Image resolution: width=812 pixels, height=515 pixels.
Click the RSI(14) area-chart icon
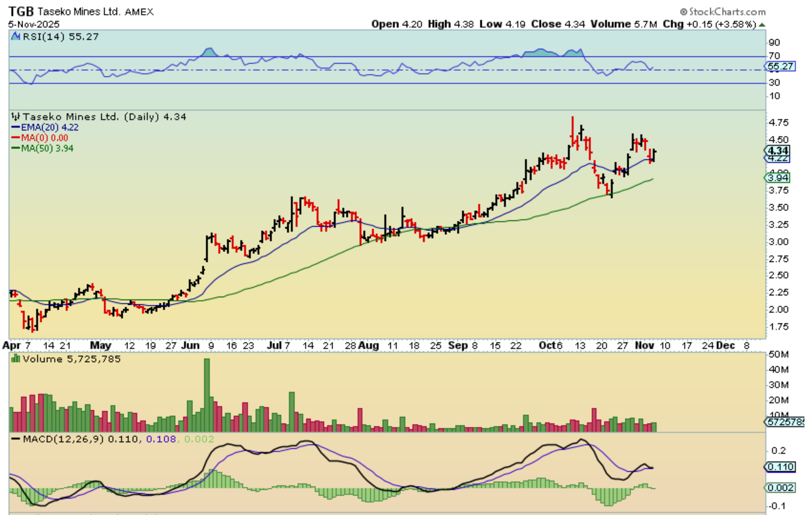16,37
